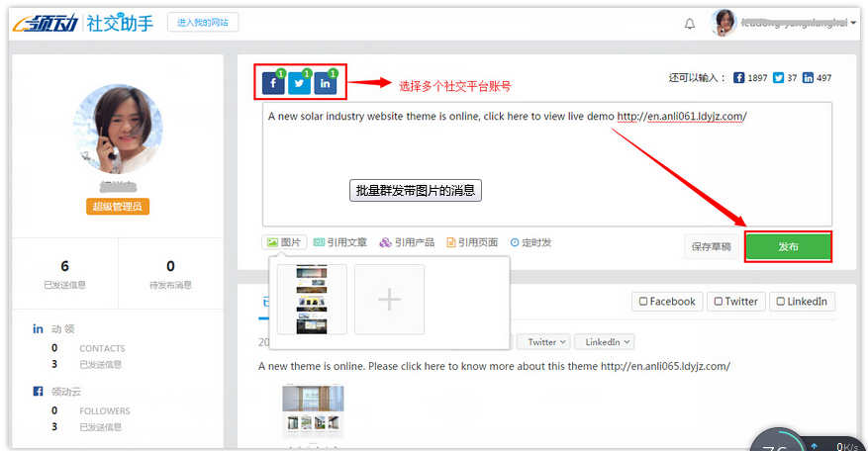Click 已发送信息 under the Facebook account
This screenshot has height=451, width=868.
pos(101,427)
